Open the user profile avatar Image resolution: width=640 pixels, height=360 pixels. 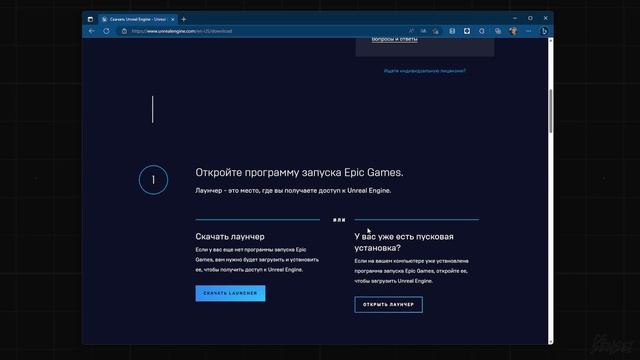(513, 31)
